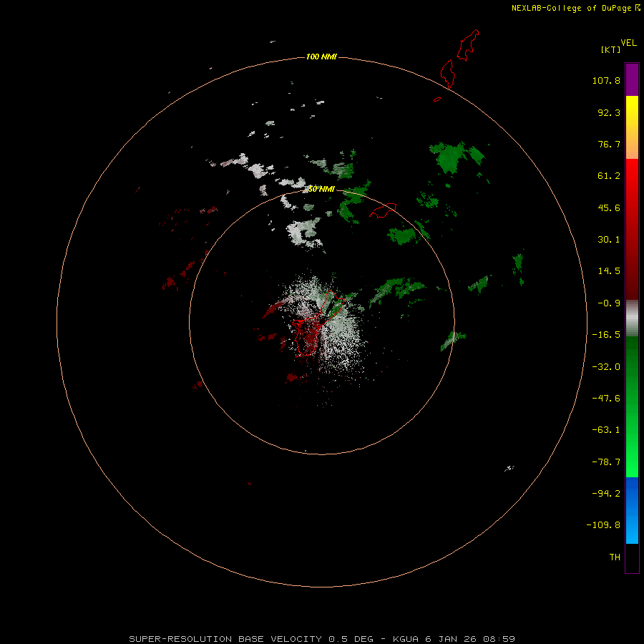Click the -94.2 legend value
Image resolution: width=644 pixels, height=644 pixels.
click(606, 493)
